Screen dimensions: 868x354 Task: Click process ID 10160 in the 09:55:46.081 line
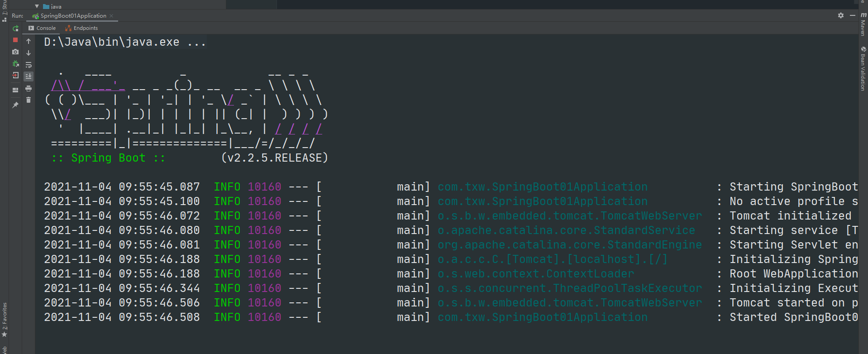pos(264,245)
